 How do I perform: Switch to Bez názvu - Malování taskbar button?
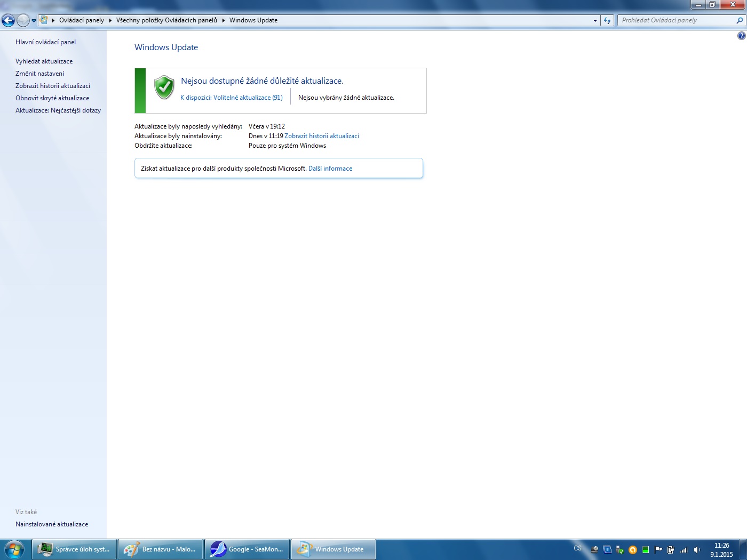pyautogui.click(x=161, y=549)
